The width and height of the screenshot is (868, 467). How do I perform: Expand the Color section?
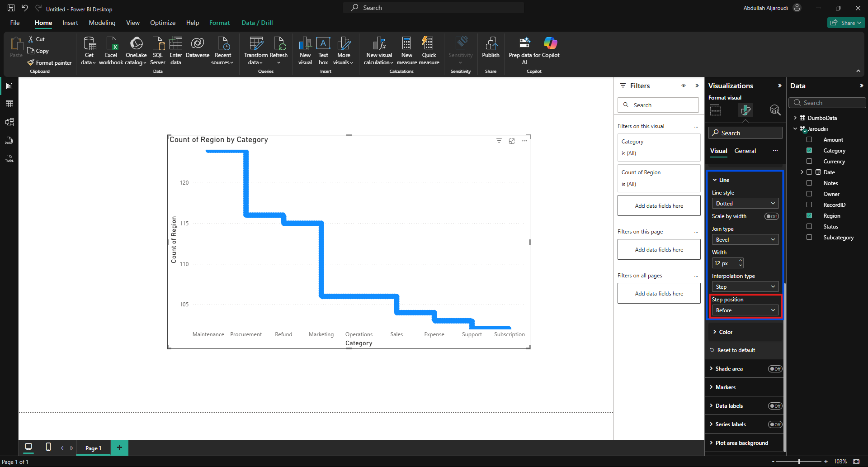tap(726, 332)
